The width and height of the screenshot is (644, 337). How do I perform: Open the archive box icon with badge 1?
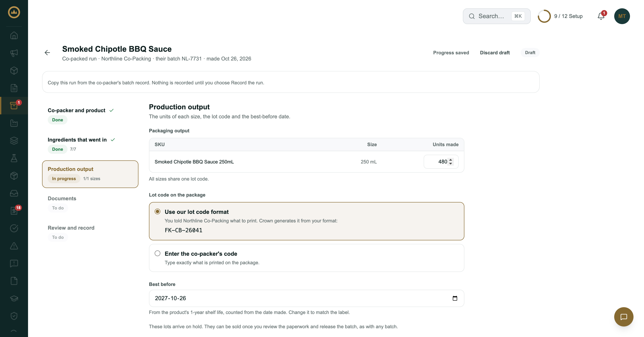(14, 105)
